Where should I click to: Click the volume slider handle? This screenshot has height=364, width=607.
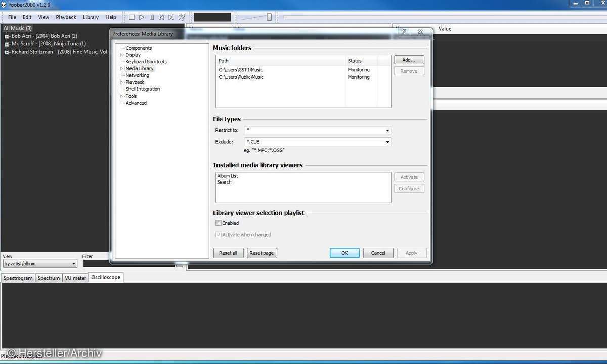269,17
